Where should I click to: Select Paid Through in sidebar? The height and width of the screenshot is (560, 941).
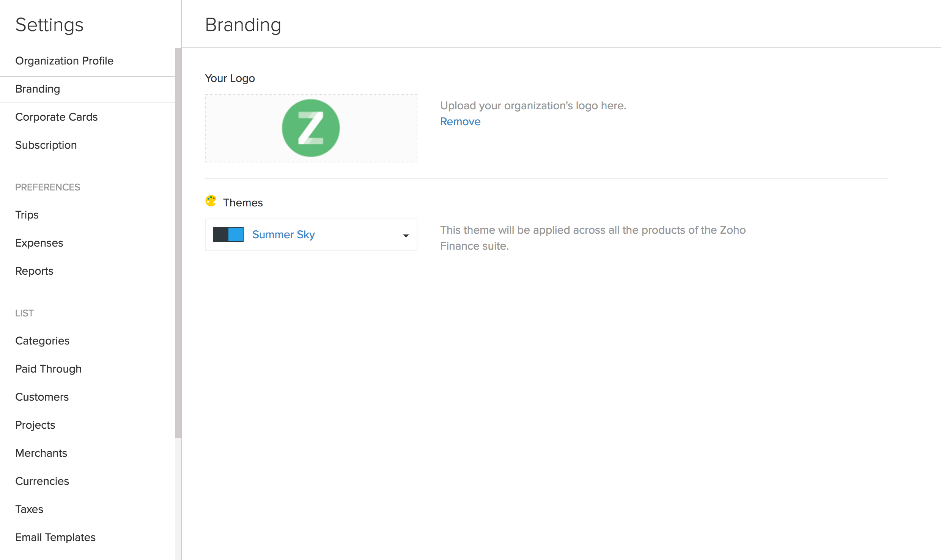[49, 369]
